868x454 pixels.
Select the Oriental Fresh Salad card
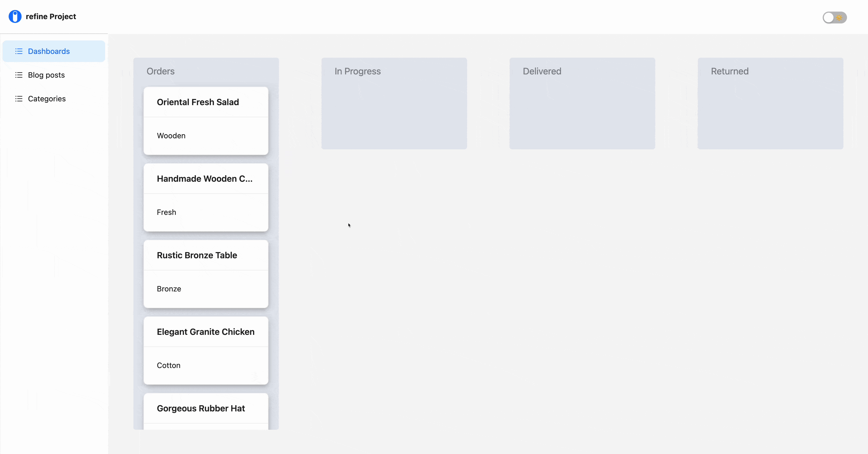tap(205, 120)
